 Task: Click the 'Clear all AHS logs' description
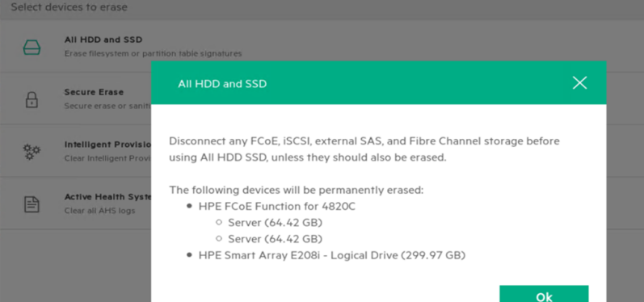coord(99,211)
